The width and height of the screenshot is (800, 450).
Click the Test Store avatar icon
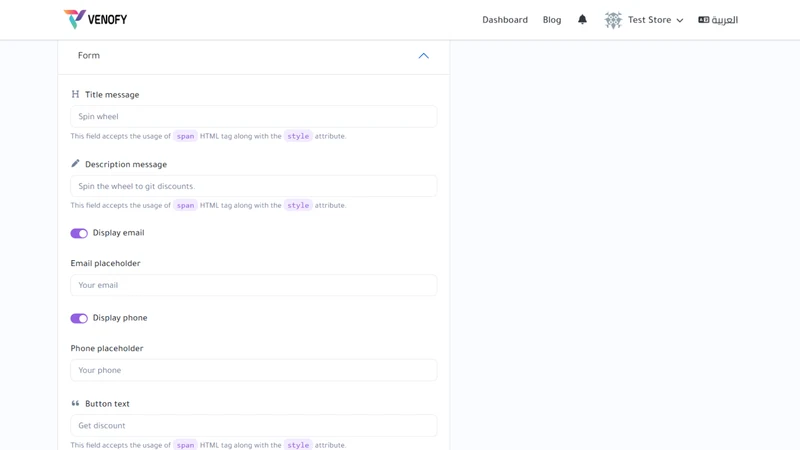click(x=613, y=20)
